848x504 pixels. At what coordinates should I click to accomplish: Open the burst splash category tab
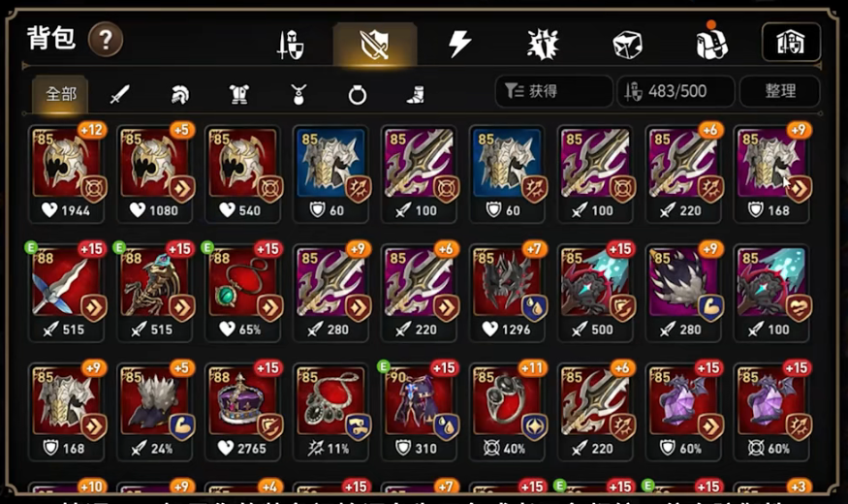coord(543,45)
